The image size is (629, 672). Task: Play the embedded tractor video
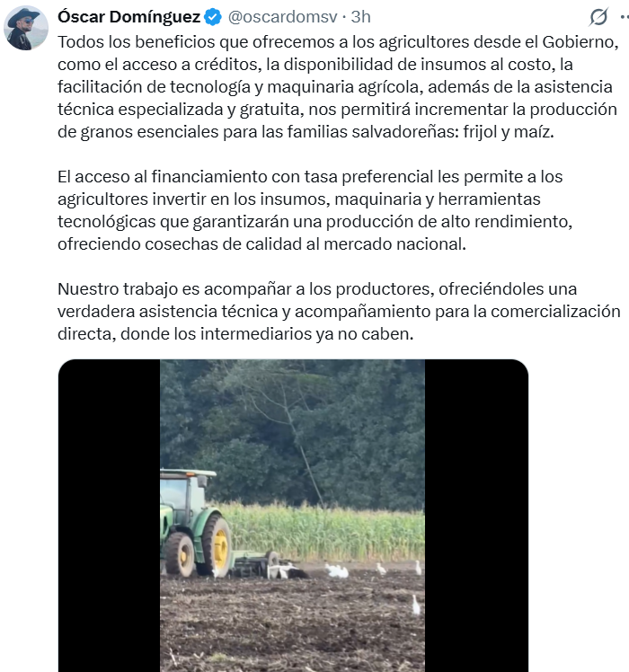[x=293, y=516]
